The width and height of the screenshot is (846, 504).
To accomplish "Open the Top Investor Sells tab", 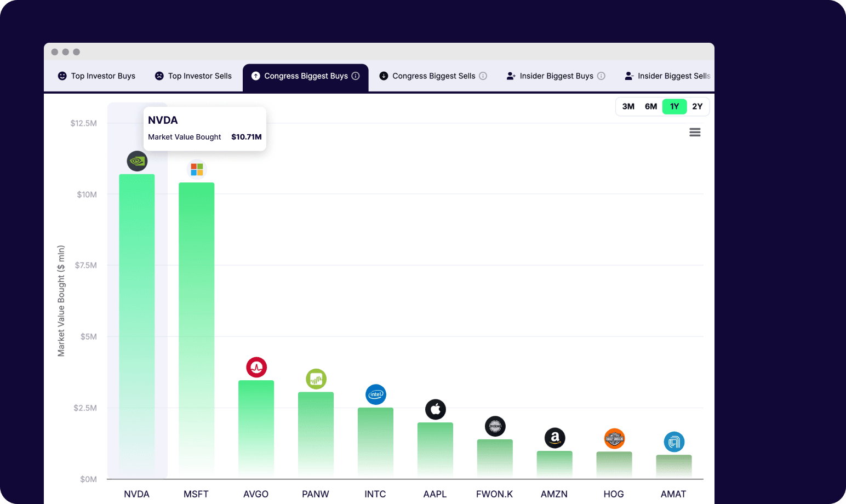I will click(193, 76).
